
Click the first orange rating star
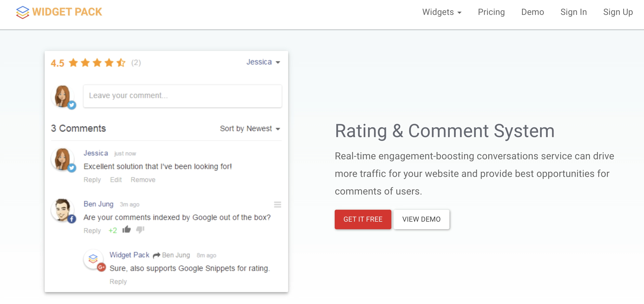(73, 63)
